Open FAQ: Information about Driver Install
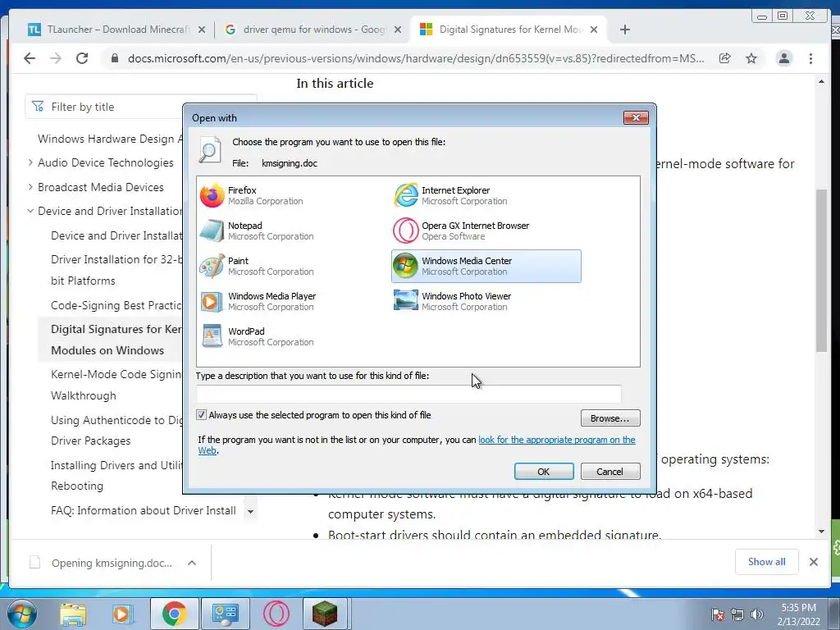The height and width of the screenshot is (630, 840). [143, 510]
